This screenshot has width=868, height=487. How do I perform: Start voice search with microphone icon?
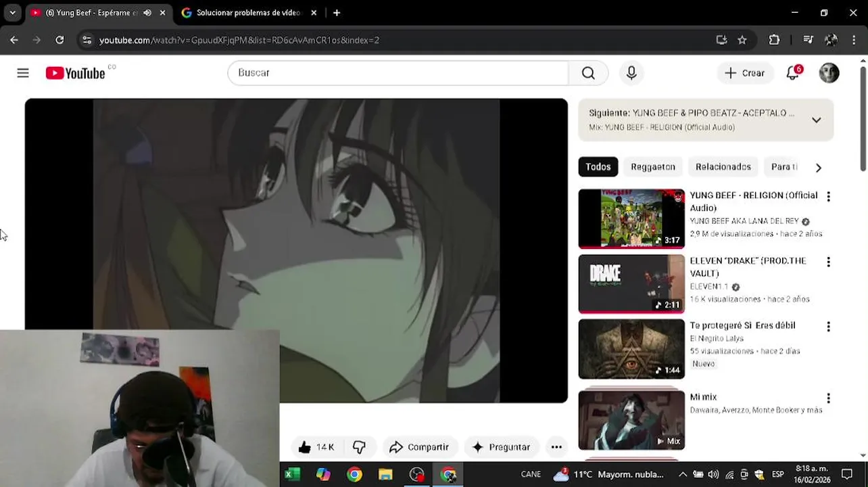click(631, 73)
